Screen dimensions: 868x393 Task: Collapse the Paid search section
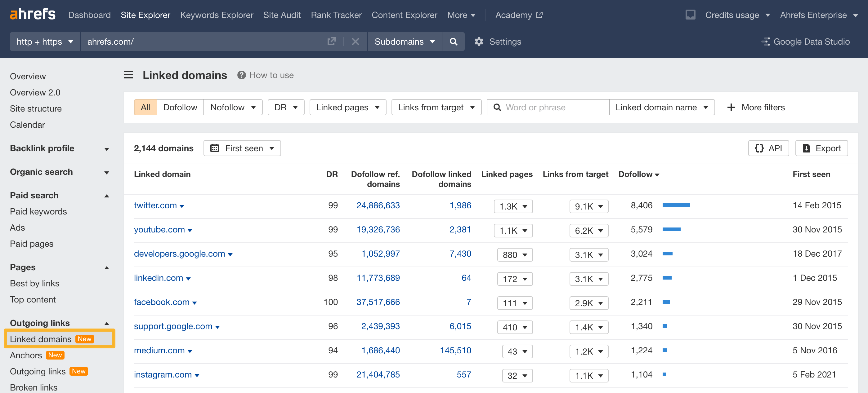click(59, 195)
